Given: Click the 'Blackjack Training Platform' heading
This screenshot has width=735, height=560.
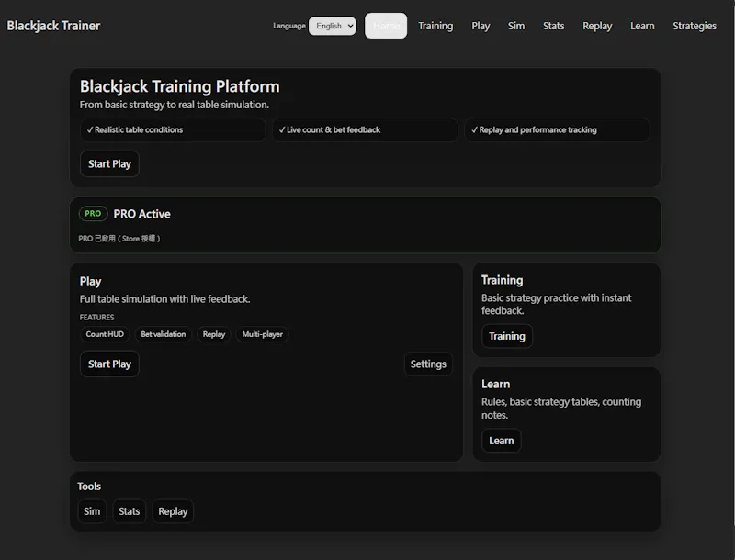Looking at the screenshot, I should coord(179,86).
